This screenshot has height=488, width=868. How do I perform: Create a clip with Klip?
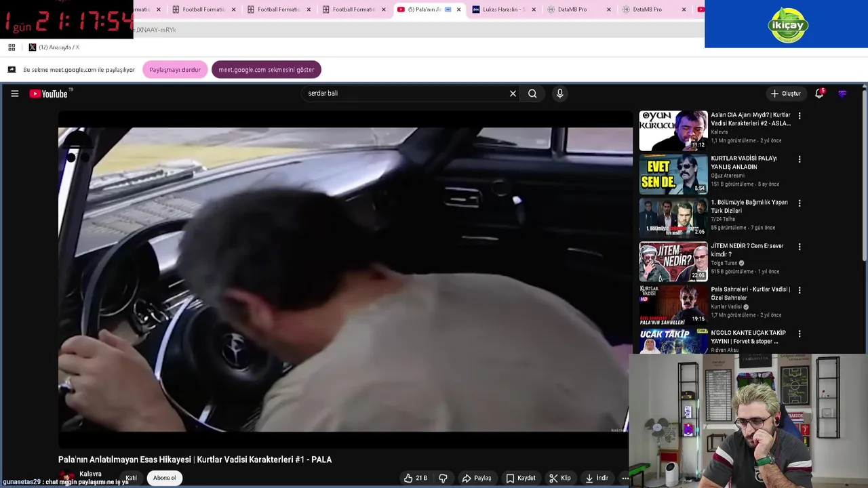tap(560, 478)
